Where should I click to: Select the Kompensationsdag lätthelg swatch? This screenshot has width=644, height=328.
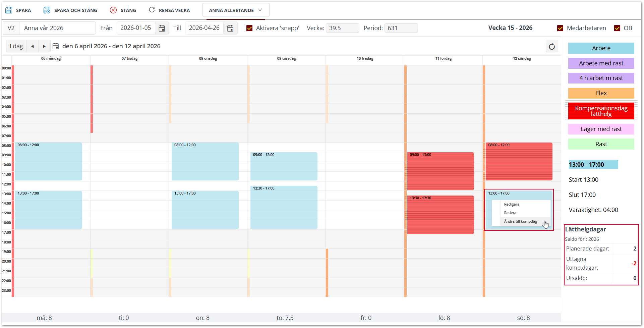click(x=601, y=111)
